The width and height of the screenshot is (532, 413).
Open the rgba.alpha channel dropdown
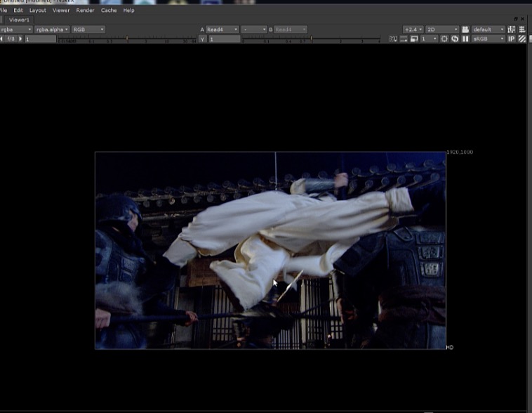click(52, 29)
